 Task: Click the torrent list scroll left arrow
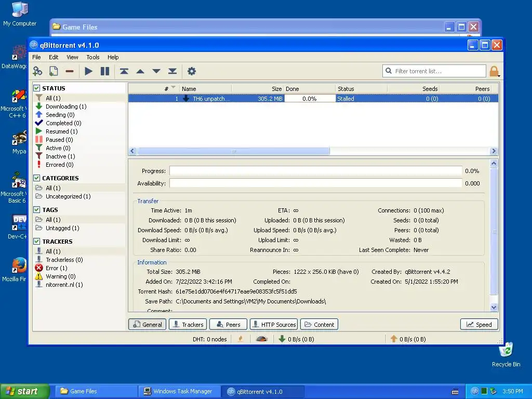click(132, 151)
